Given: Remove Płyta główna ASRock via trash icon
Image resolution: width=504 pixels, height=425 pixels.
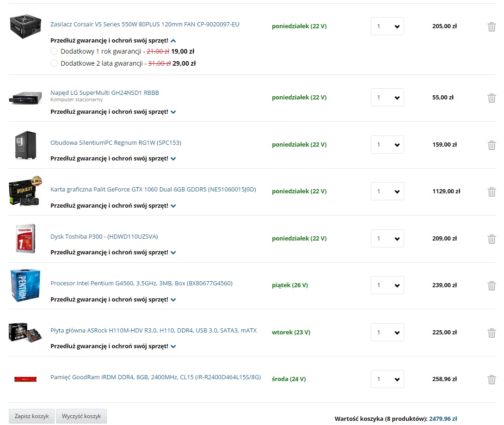Looking at the screenshot, I should [x=492, y=333].
